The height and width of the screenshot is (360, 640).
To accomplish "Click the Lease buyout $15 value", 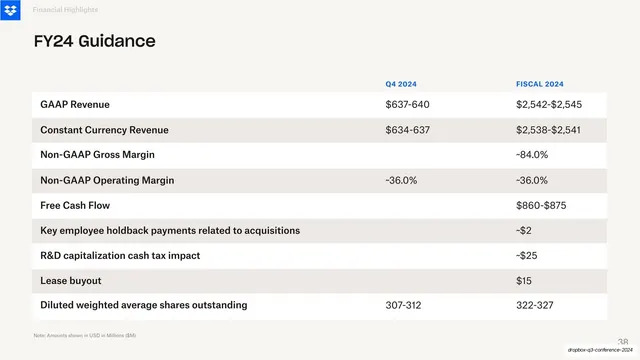I will click(x=524, y=281).
